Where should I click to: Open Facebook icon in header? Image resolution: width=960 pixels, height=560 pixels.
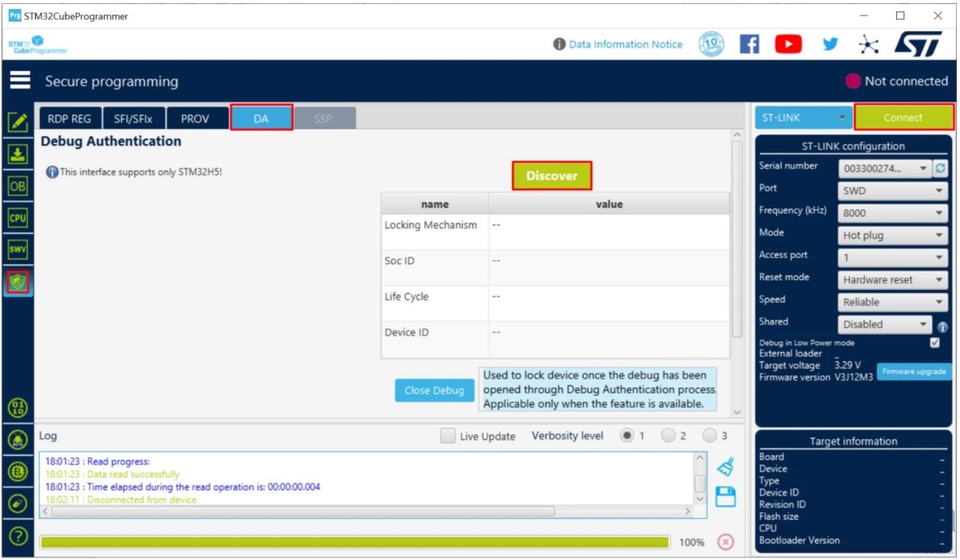tap(749, 44)
